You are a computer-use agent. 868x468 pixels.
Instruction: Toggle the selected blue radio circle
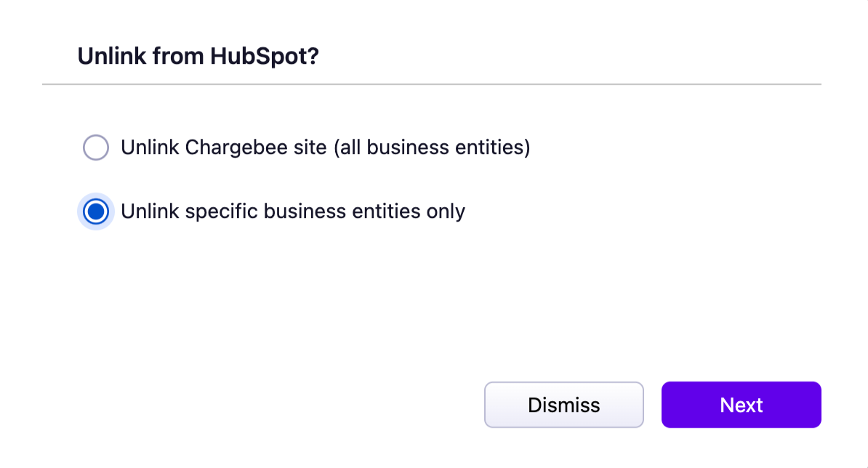pyautogui.click(x=96, y=211)
